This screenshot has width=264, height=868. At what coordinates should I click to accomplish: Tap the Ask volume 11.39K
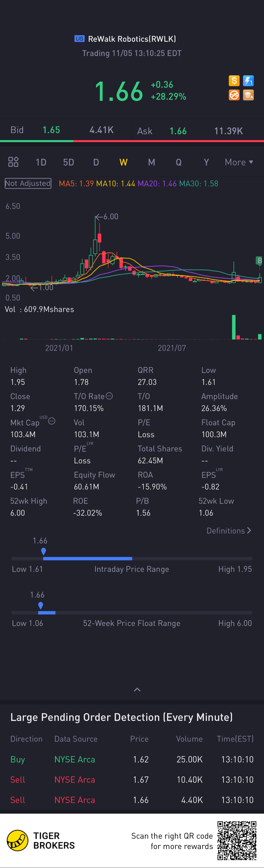229,131
